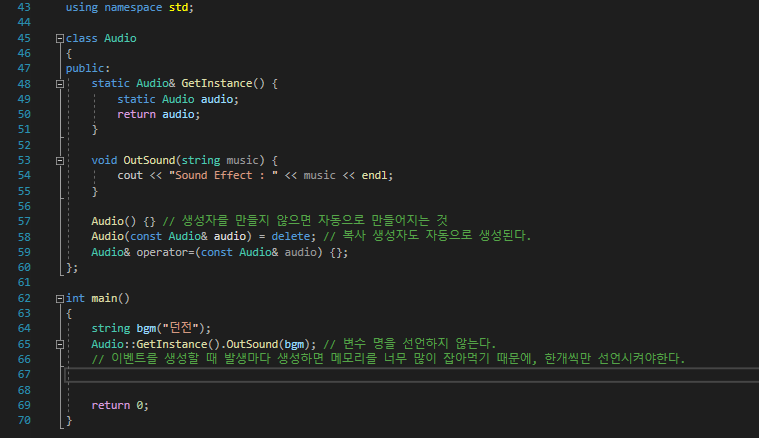Click the public: access specifier
The image size is (759, 438).
(x=88, y=68)
